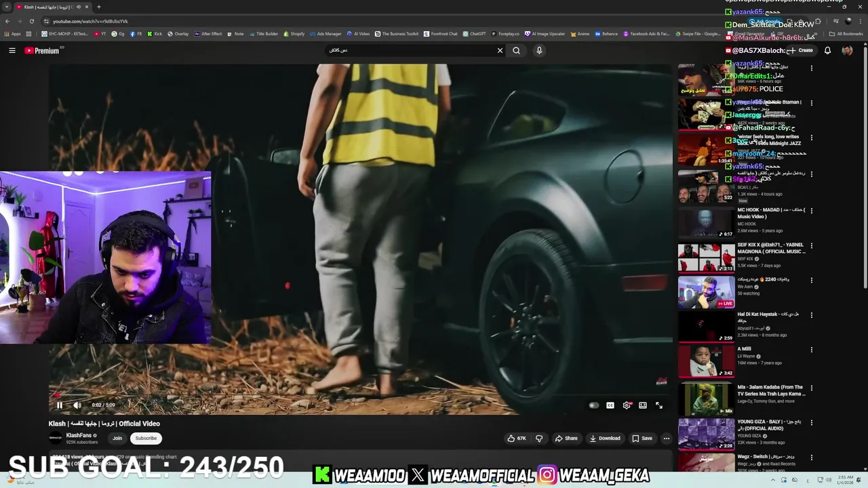Select the Klash video browser tab
Viewport: 868px width, 488px height.
[x=52, y=7]
